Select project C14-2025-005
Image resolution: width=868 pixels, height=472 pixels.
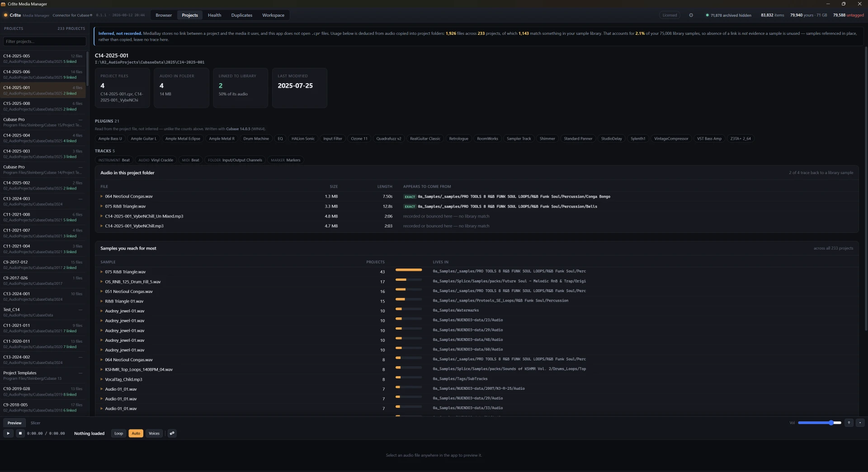click(43, 58)
